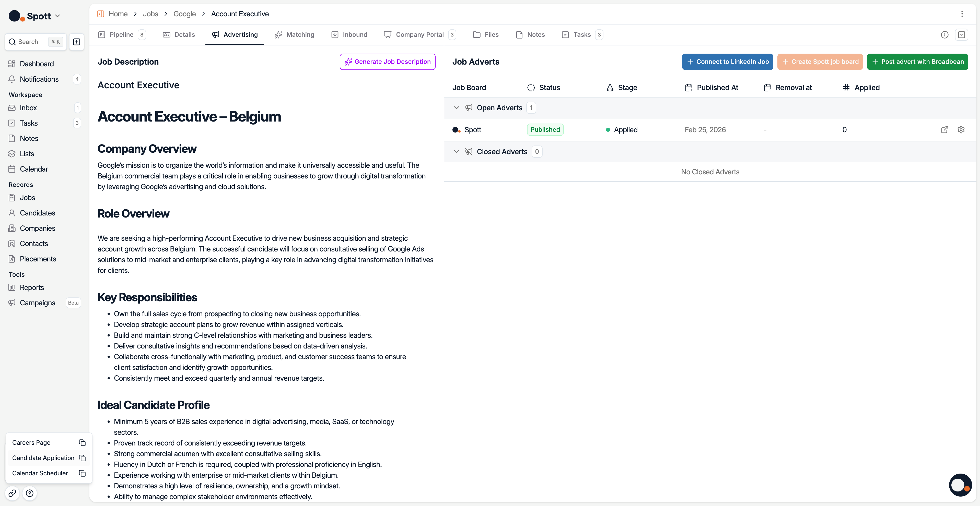The width and height of the screenshot is (980, 506).
Task: Click the Calendar Scheduler label
Action: point(40,473)
